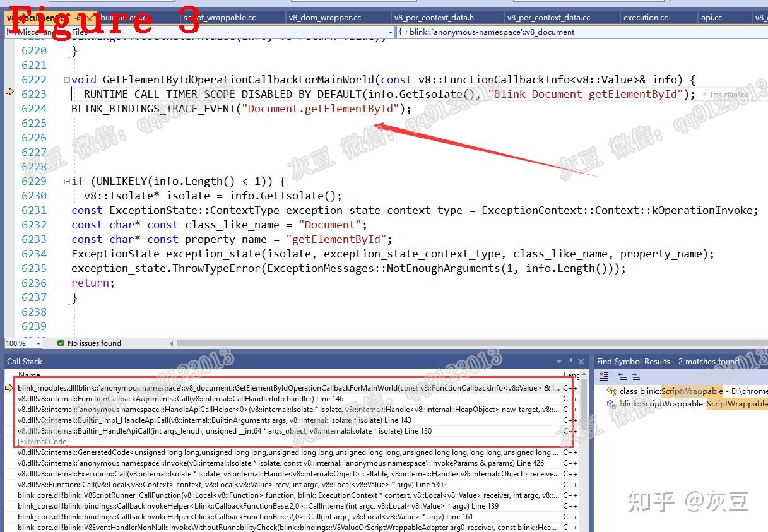Open the 100 % zoom level dropdown
This screenshot has height=532, width=768.
tap(38, 344)
